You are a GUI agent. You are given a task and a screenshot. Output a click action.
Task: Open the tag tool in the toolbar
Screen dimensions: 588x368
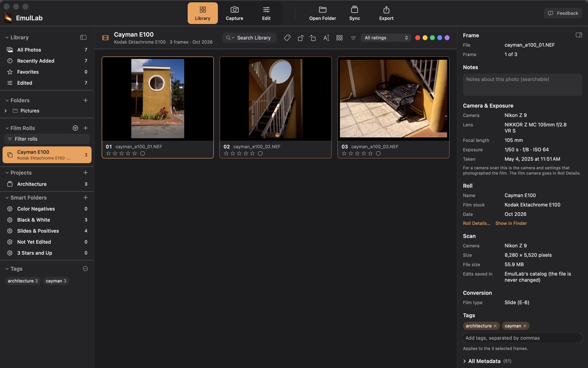[x=287, y=38]
